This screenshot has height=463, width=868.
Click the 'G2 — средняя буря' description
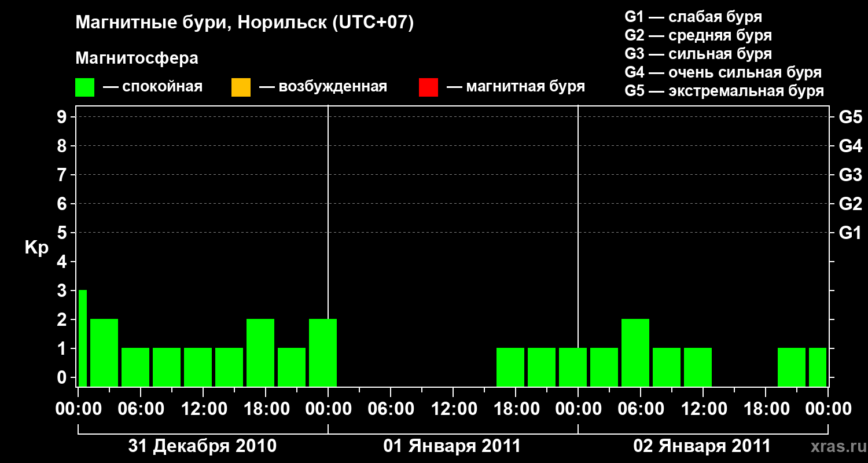click(698, 35)
